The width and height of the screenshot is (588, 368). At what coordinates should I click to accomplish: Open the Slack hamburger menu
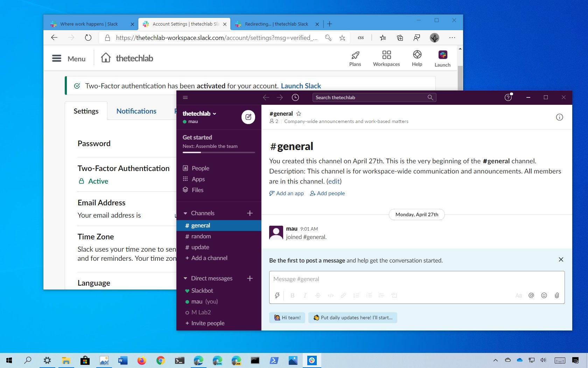185,97
